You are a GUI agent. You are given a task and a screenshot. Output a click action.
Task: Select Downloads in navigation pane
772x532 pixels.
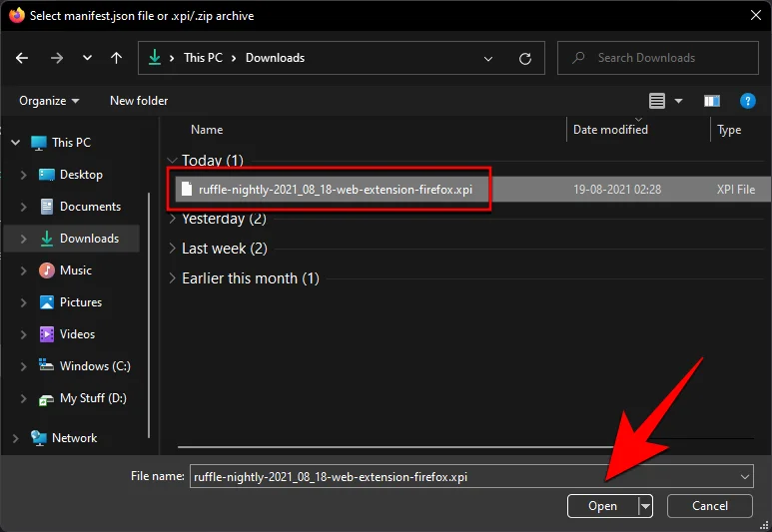89,239
